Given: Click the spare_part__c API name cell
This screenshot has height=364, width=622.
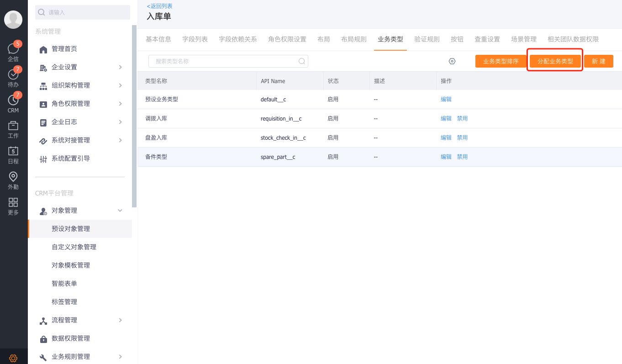Looking at the screenshot, I should (x=278, y=157).
